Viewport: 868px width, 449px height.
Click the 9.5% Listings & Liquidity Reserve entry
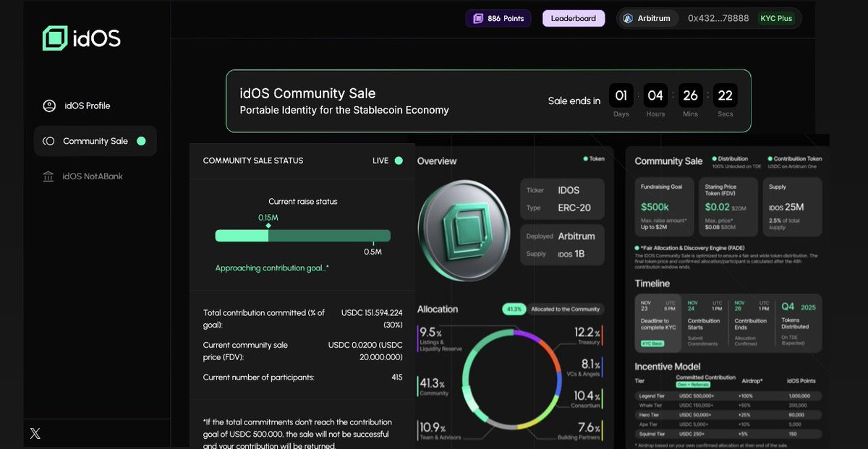[440, 338]
